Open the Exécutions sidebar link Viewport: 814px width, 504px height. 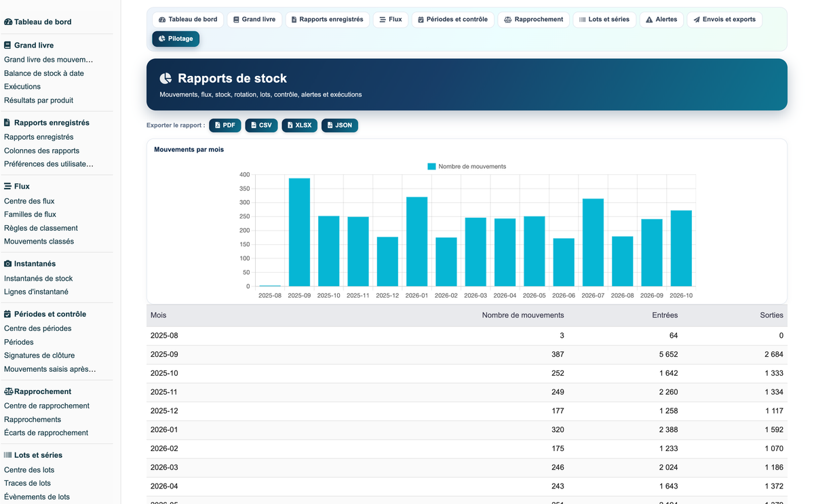(x=22, y=87)
